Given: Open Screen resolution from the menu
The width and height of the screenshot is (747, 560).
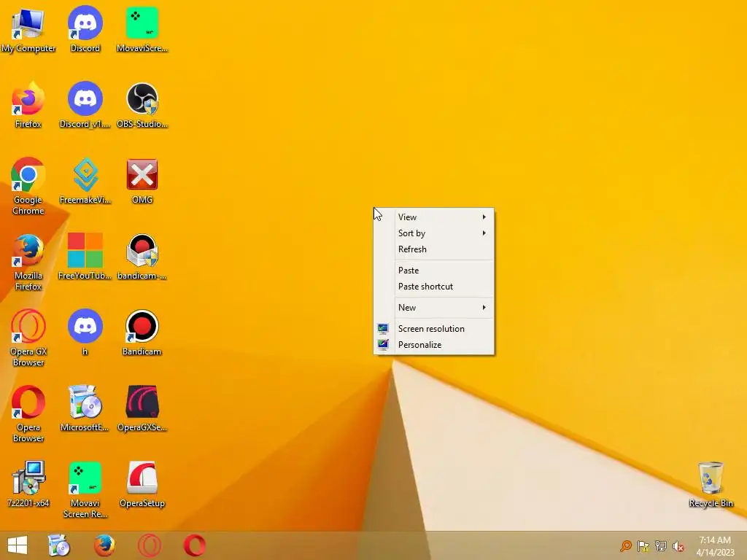Looking at the screenshot, I should 433,329.
